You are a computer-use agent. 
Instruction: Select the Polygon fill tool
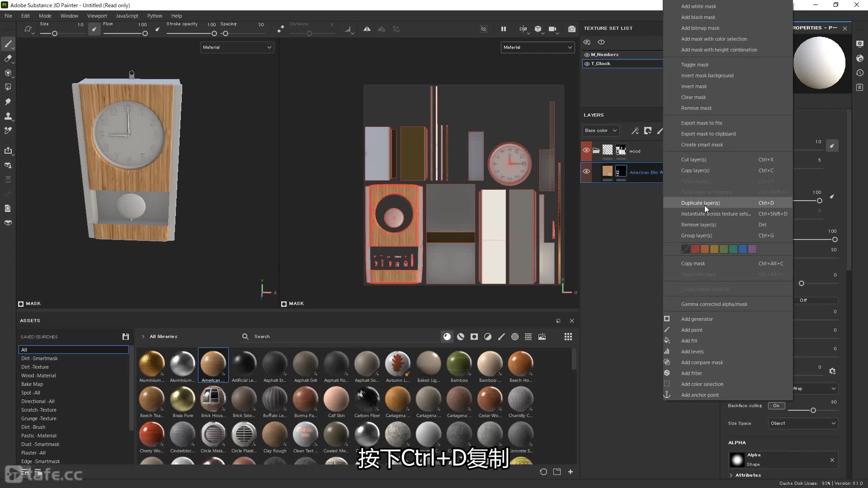click(8, 87)
